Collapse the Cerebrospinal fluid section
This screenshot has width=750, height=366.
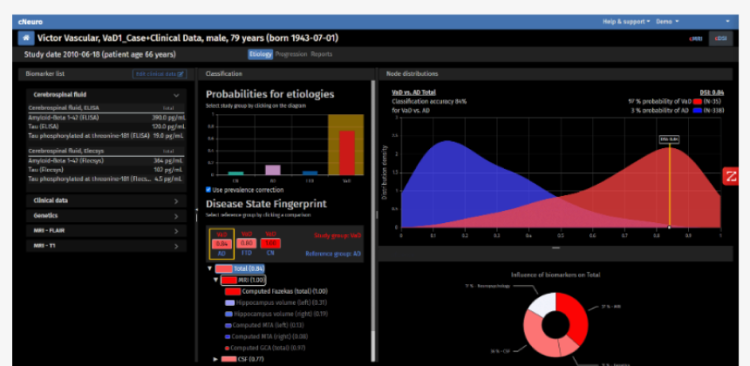click(x=106, y=95)
